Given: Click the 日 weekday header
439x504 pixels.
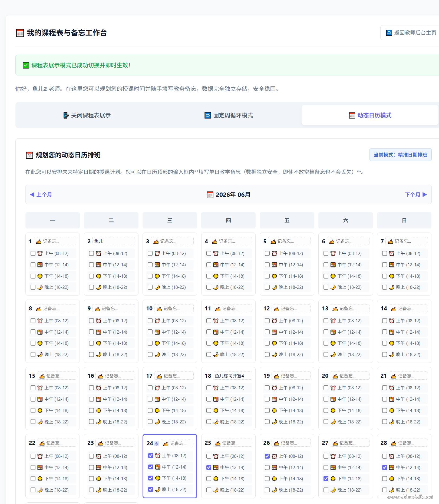Looking at the screenshot, I should pos(404,220).
